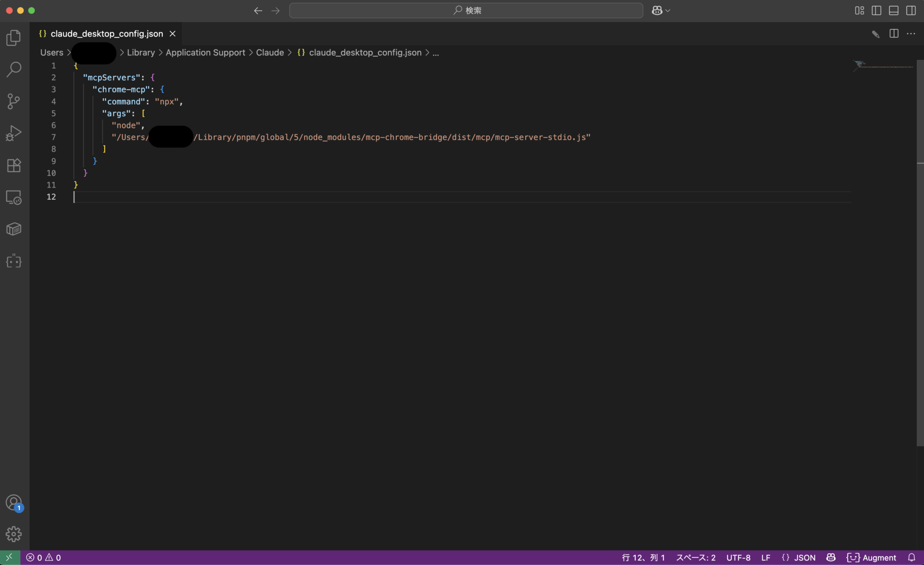This screenshot has height=565, width=924.
Task: Click the Library breadcrumb item
Action: click(x=141, y=53)
